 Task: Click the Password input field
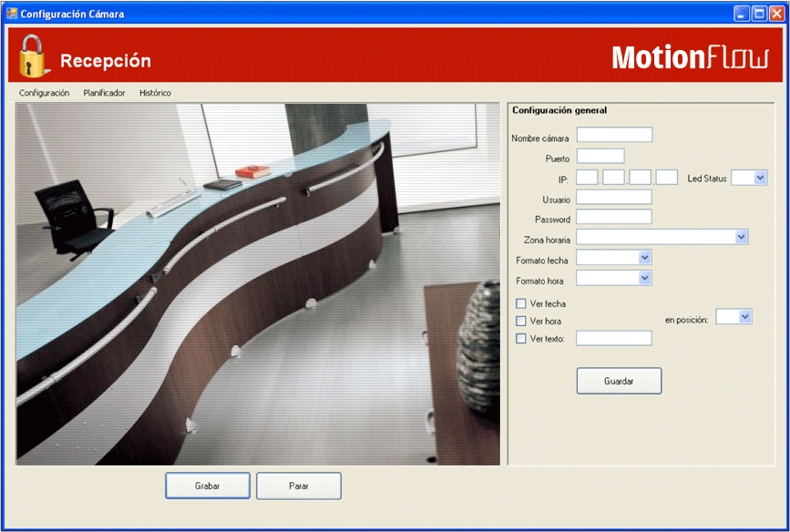(614, 217)
